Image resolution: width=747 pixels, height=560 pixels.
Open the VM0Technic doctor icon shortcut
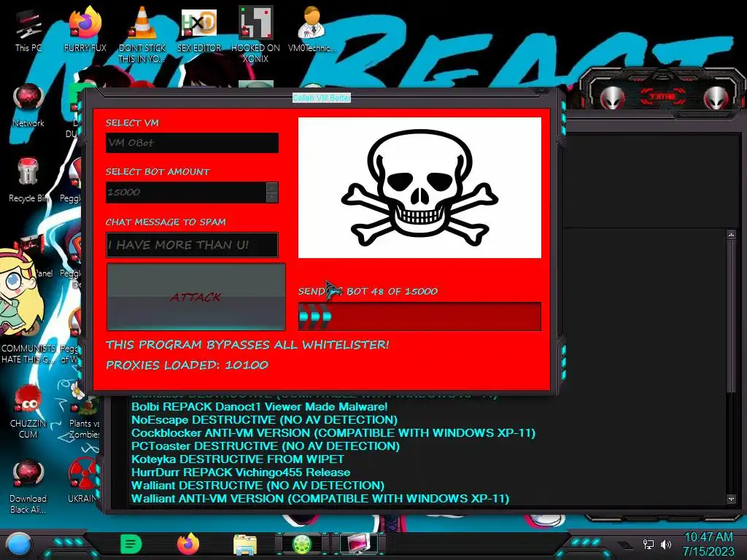pos(311,29)
